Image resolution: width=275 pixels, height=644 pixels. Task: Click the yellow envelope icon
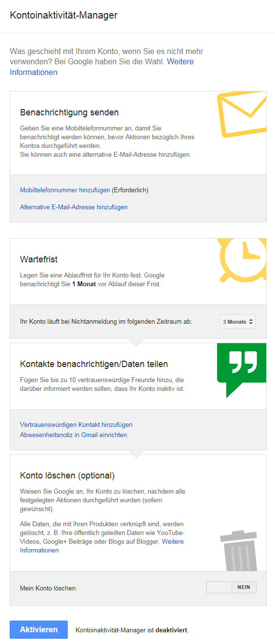(x=242, y=115)
